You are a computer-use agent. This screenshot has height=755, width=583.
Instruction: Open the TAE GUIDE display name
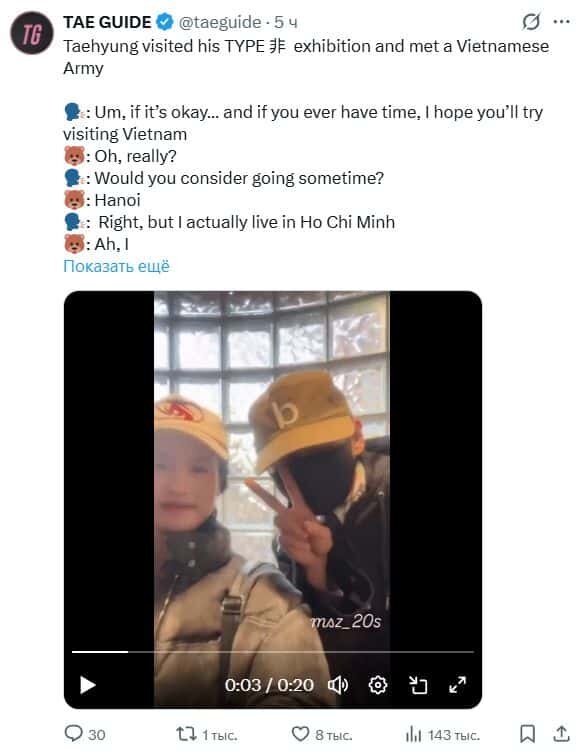coord(107,22)
